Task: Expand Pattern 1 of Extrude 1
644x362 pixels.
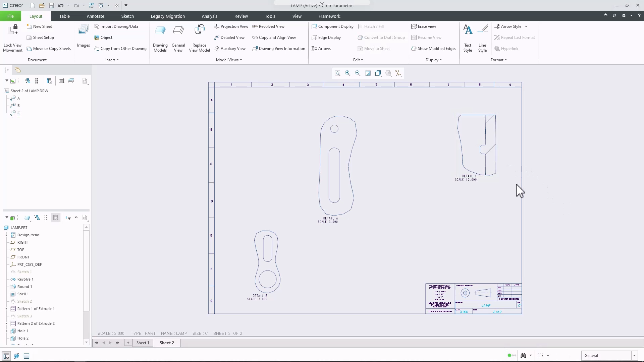Action: coord(6,309)
